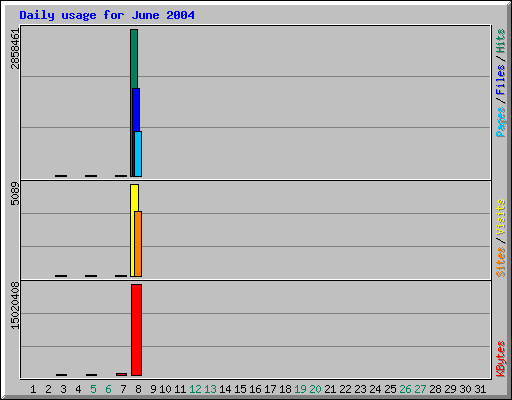Click the 2858461 hits axis value
512x400 pixels.
(15, 49)
